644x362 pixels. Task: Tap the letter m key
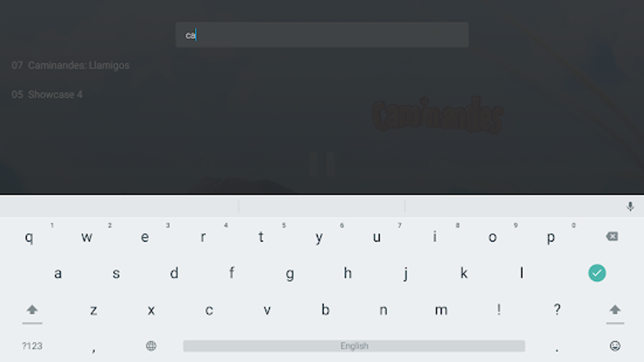click(x=441, y=310)
